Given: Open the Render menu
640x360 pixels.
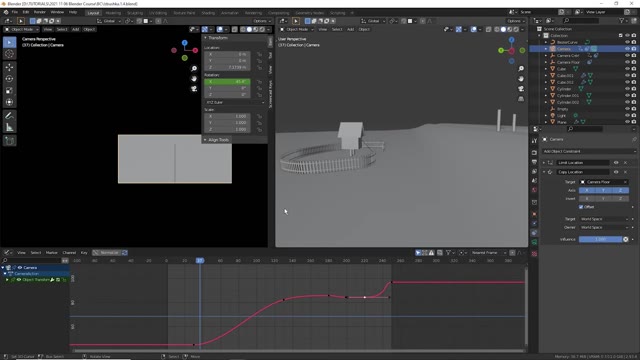Looking at the screenshot, I should [40, 12].
